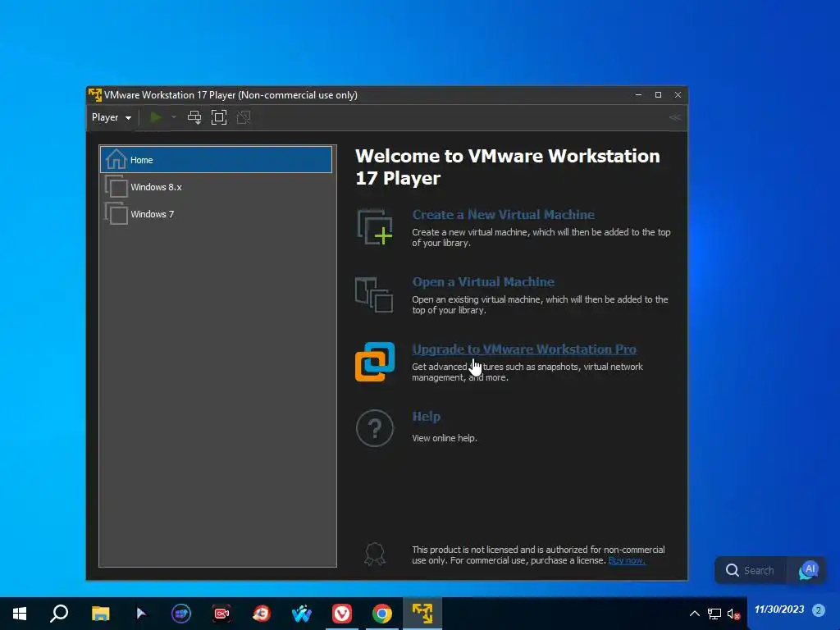Open notifications badge showing 2

(818, 609)
